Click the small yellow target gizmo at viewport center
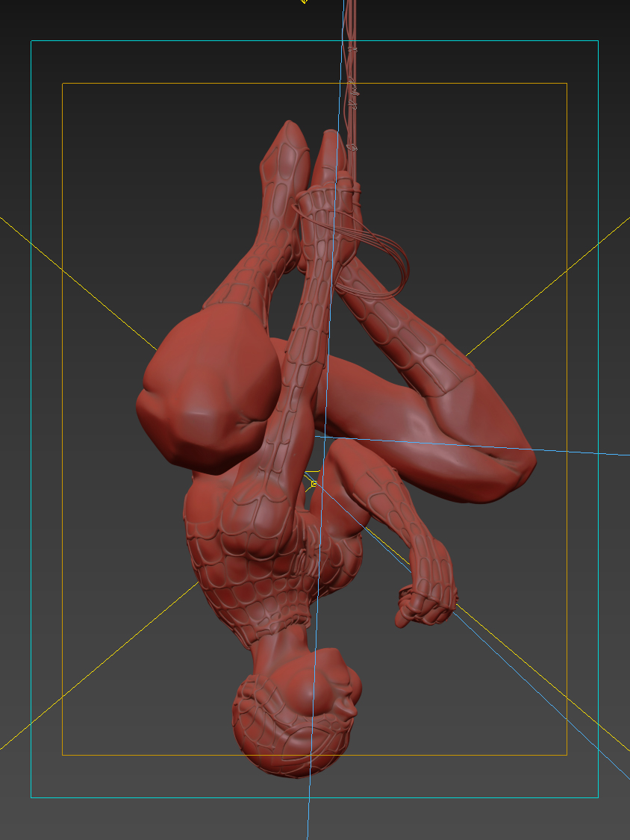This screenshot has width=630, height=840. click(x=314, y=484)
